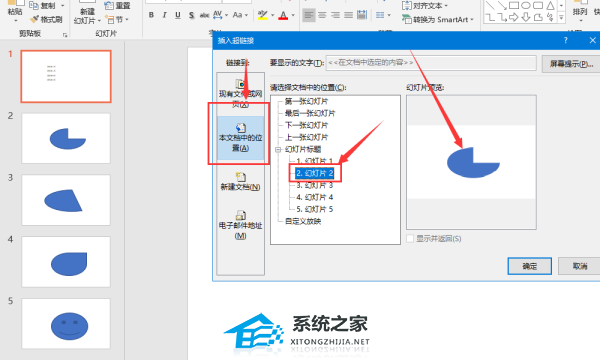This screenshot has height=360, width=600.
Task: Select the oval shape in gallery
Action: [526, 5]
